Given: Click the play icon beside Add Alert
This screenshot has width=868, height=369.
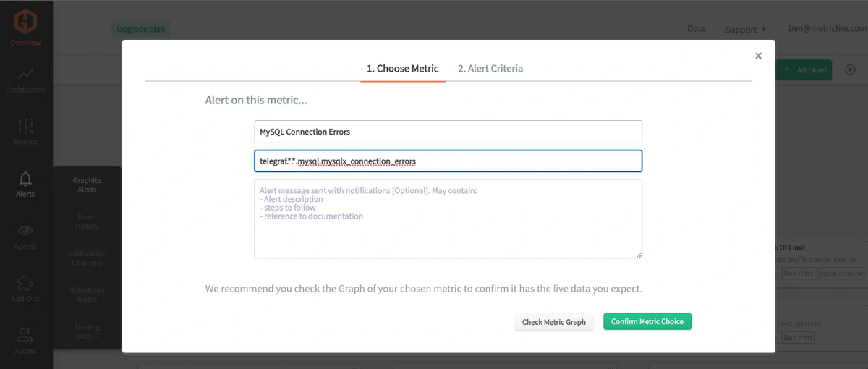Looking at the screenshot, I should [x=851, y=70].
